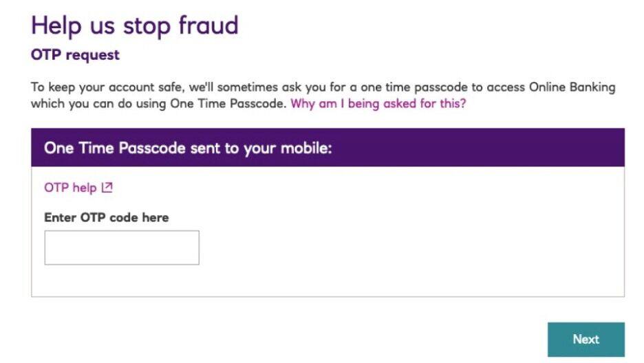Click "To keep your account safe" text

point(108,87)
